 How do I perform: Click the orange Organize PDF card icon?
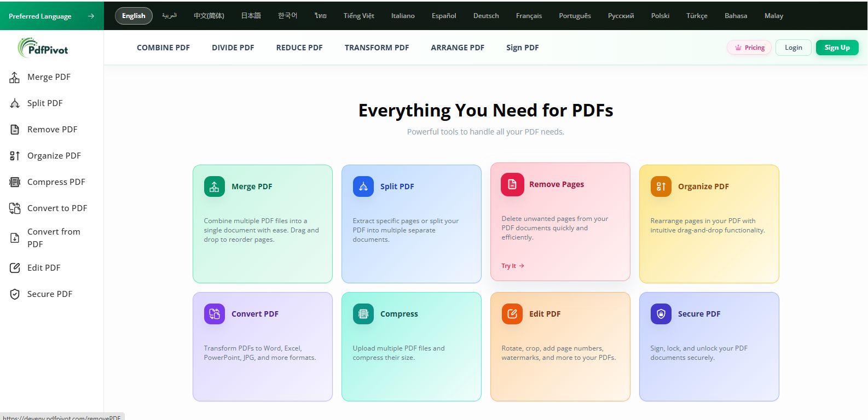click(x=661, y=186)
